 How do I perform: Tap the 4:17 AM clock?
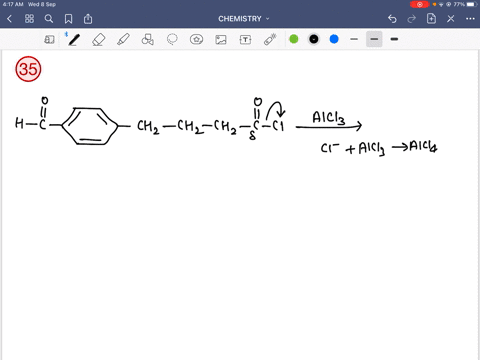pos(13,4)
